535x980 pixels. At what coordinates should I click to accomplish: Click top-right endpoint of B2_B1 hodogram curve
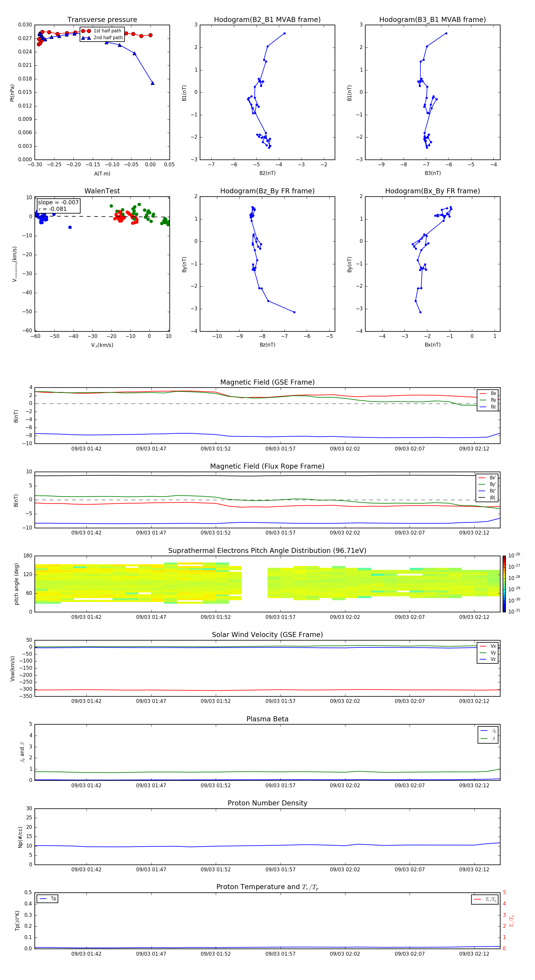[284, 34]
